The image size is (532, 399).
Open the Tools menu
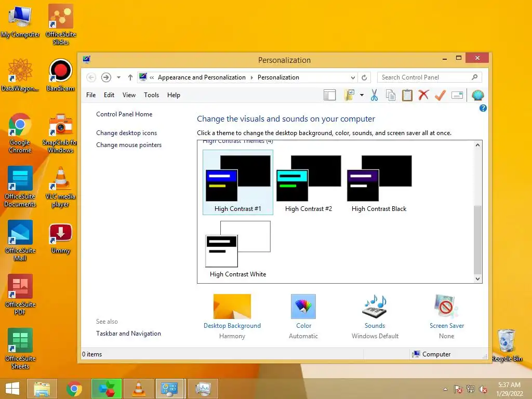151,95
